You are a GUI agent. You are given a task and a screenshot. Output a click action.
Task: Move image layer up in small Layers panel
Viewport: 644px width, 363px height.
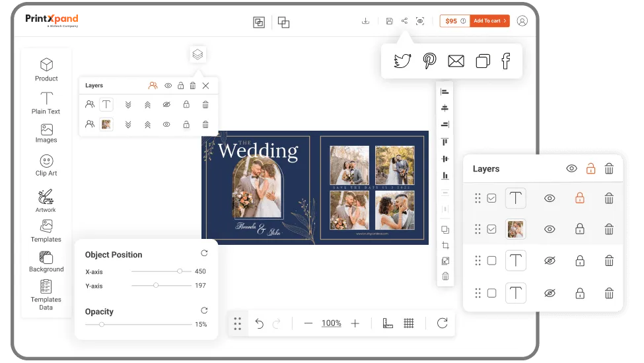pyautogui.click(x=147, y=124)
